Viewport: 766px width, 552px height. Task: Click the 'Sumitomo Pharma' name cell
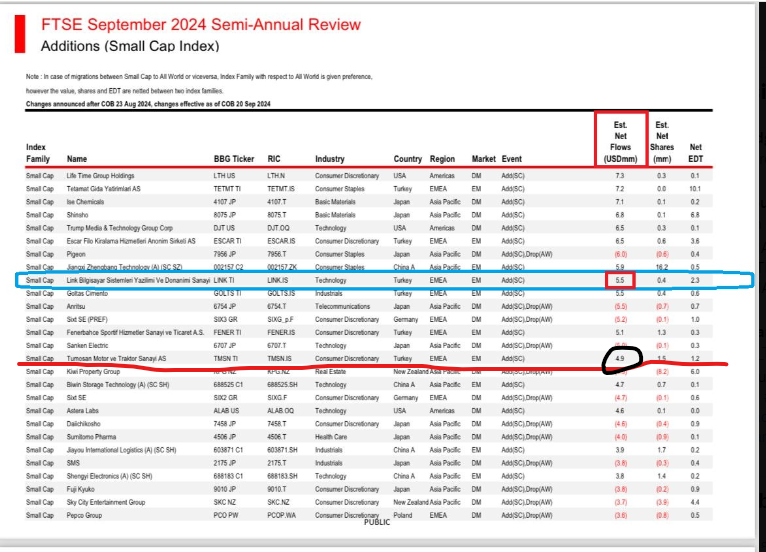[91, 437]
